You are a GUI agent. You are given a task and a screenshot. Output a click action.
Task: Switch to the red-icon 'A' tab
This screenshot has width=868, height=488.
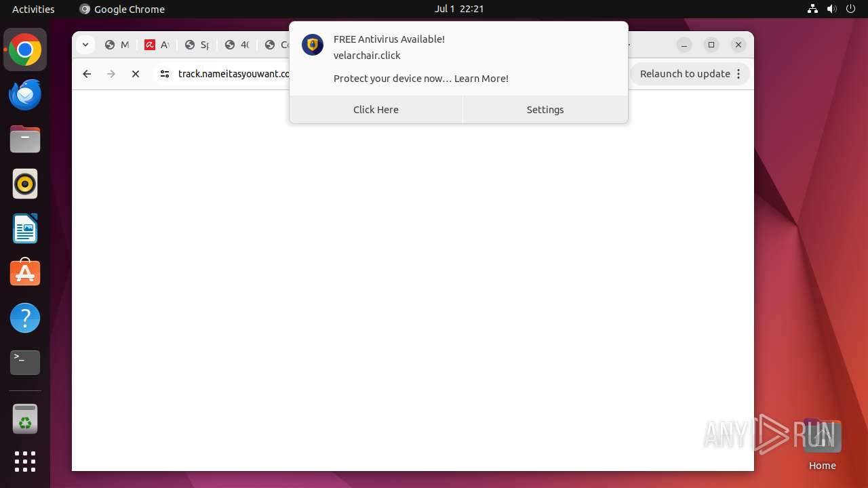pos(157,45)
